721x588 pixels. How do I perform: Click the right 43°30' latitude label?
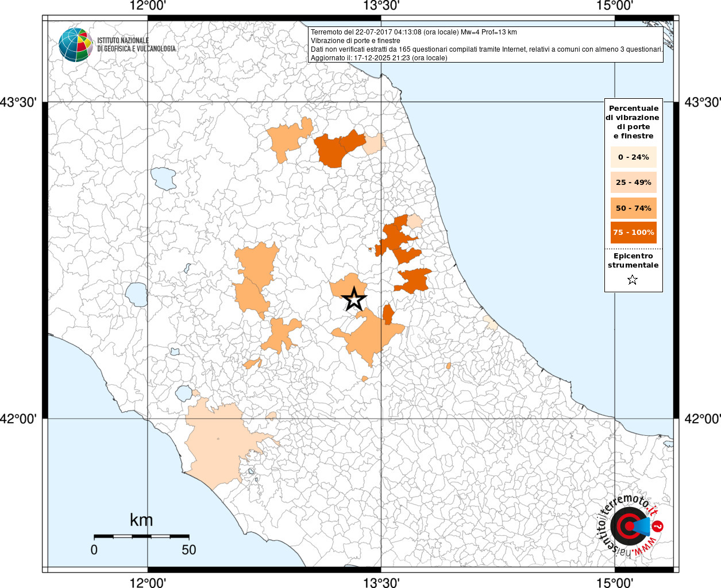pyautogui.click(x=703, y=102)
